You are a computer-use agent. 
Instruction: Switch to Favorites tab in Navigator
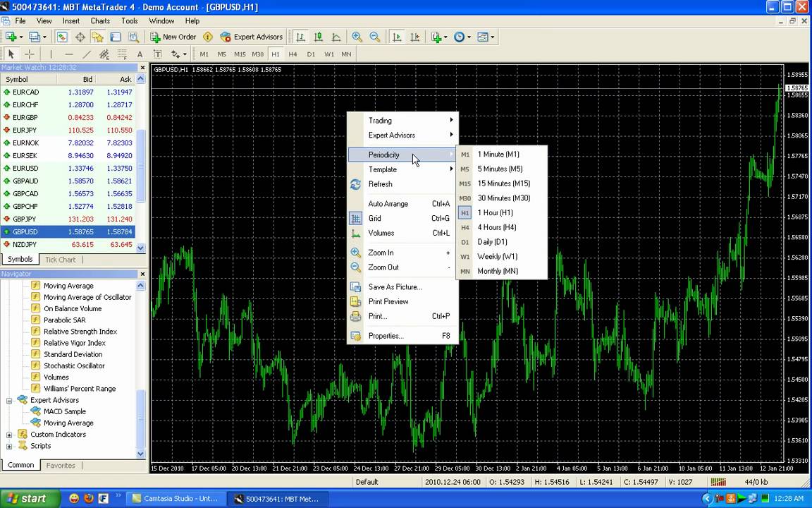61,466
